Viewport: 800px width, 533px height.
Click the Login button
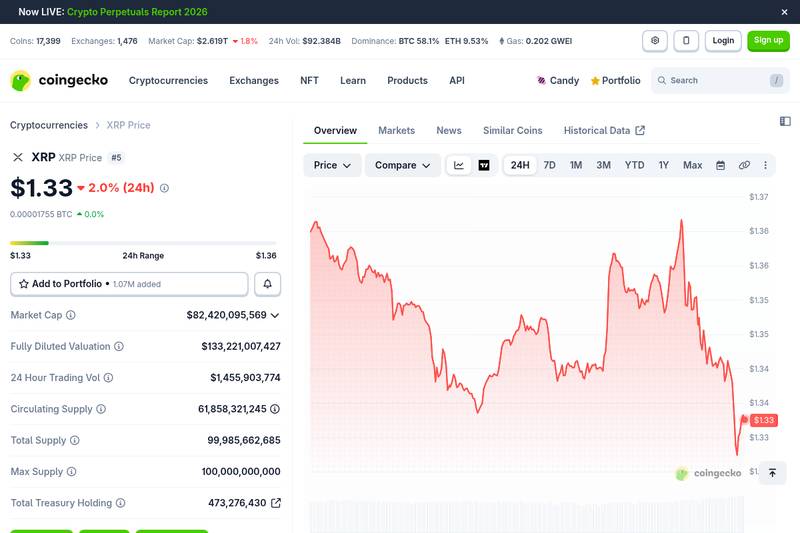click(723, 41)
